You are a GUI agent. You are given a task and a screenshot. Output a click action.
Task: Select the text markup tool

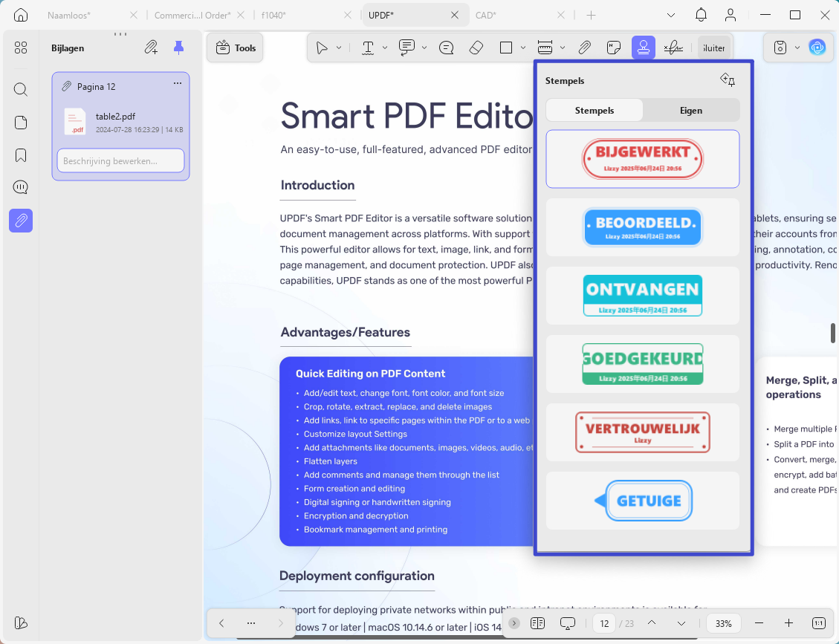pos(368,48)
